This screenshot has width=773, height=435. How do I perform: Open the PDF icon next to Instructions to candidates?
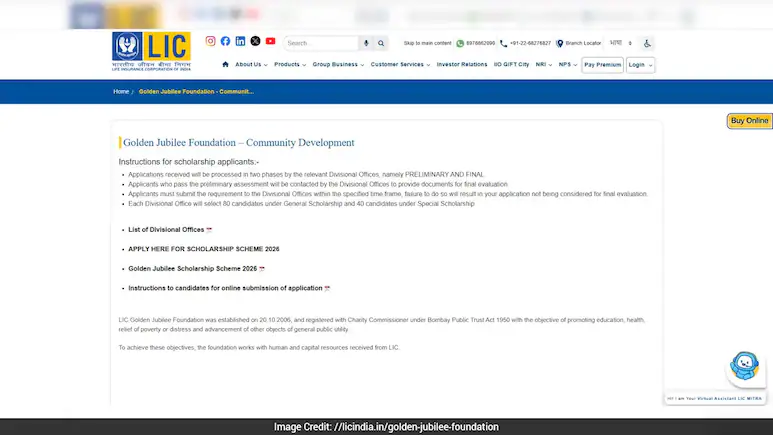pos(327,289)
